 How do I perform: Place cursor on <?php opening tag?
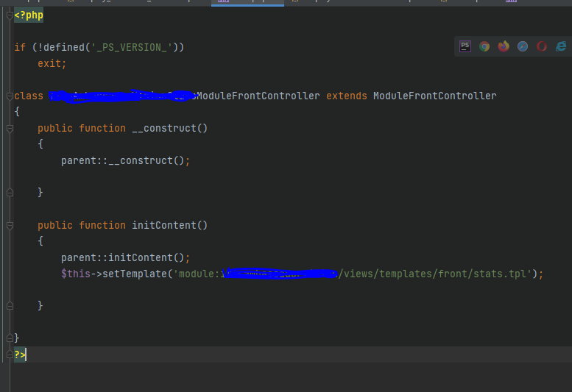coord(29,15)
